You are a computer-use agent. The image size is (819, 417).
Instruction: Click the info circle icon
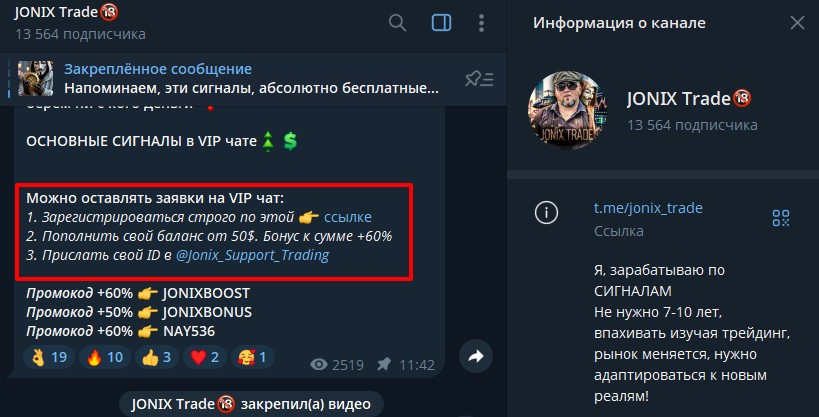pos(546,213)
